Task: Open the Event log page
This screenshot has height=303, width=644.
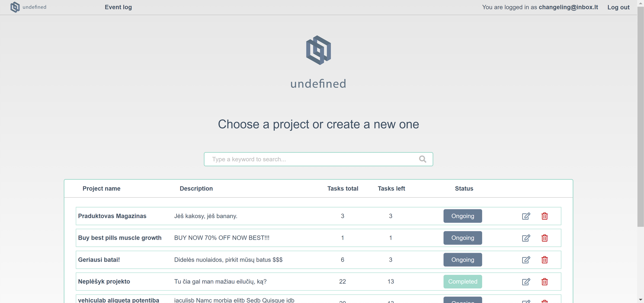Action: click(x=118, y=7)
